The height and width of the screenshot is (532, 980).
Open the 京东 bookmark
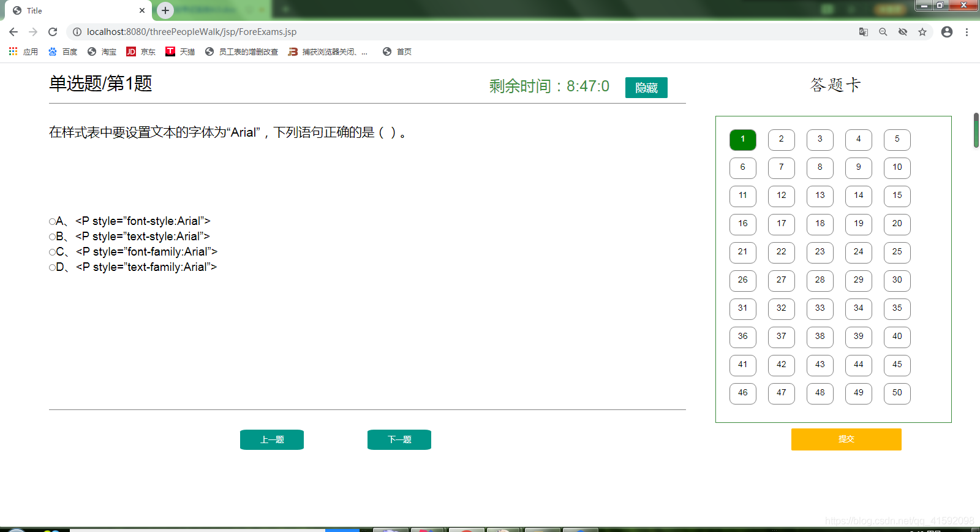141,51
